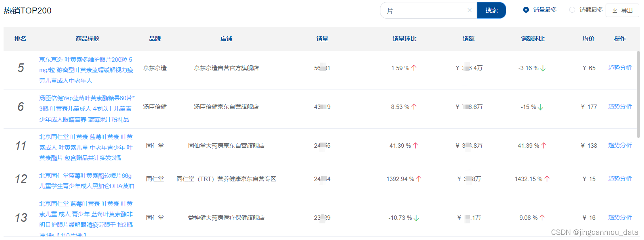Screen dimensions: 644x240
Task: Open rank 13 北京同仁堂 蓝莓叶黄素 product link
Action: coord(86,219)
